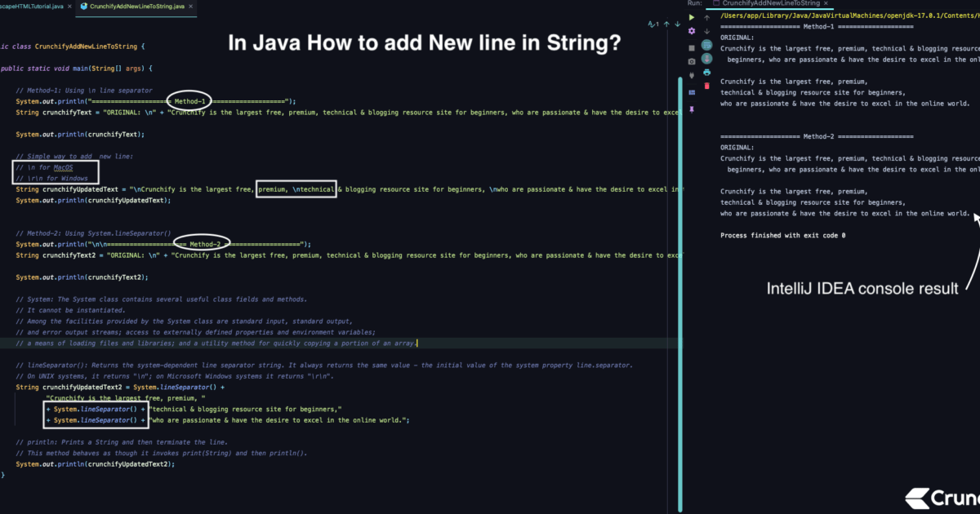Click class CrunchifyAddNewLineToString declaration line
Screen dimensions: 980x514
pyautogui.click(x=73, y=47)
